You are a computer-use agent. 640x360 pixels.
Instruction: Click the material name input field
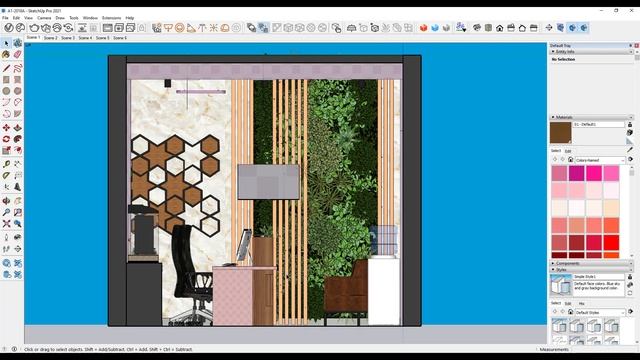click(599, 124)
